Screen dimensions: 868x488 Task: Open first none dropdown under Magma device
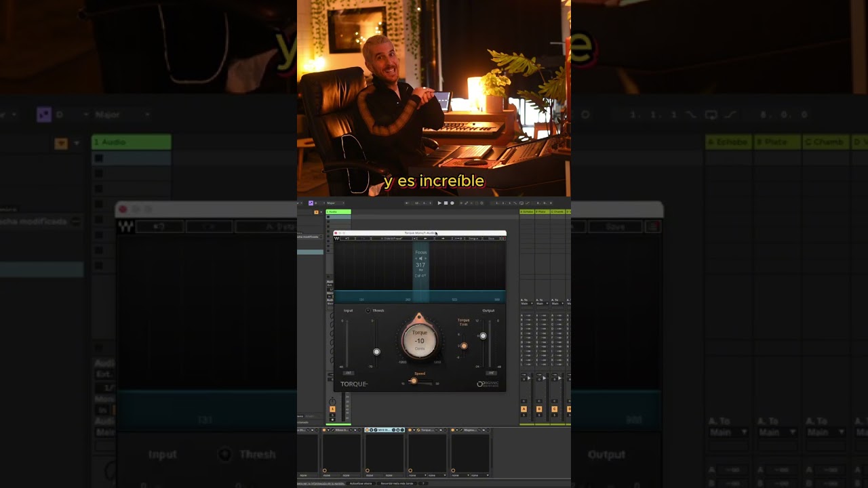(x=460, y=475)
